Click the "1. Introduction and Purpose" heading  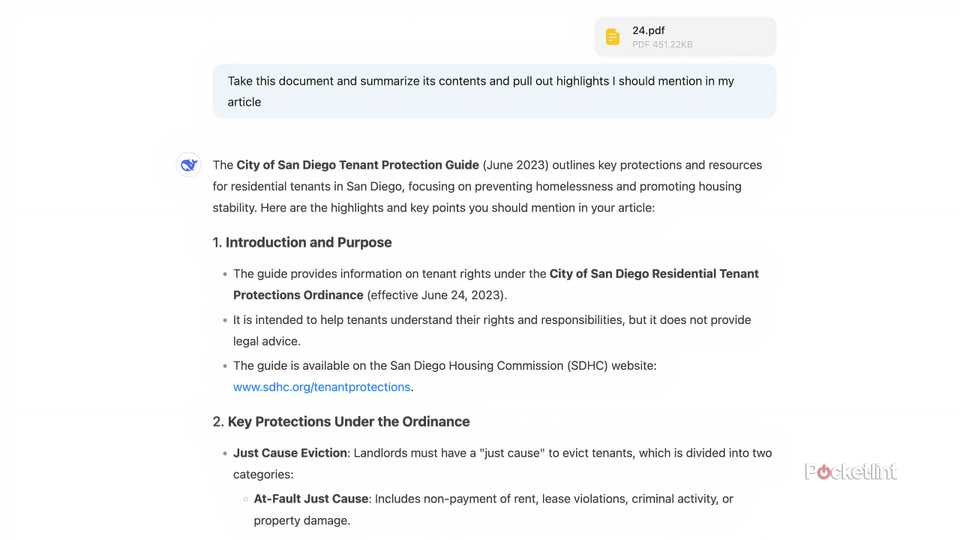point(302,242)
